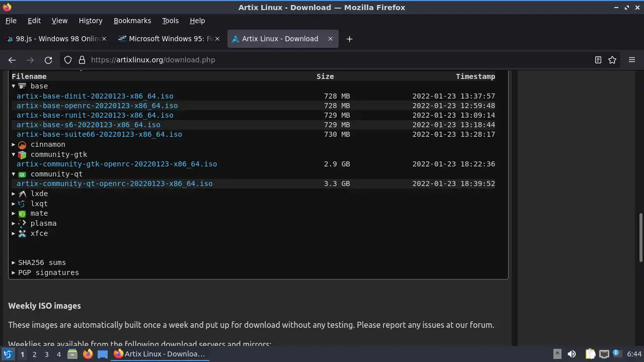
Task: Click the xfce folder icon
Action: pos(22,233)
